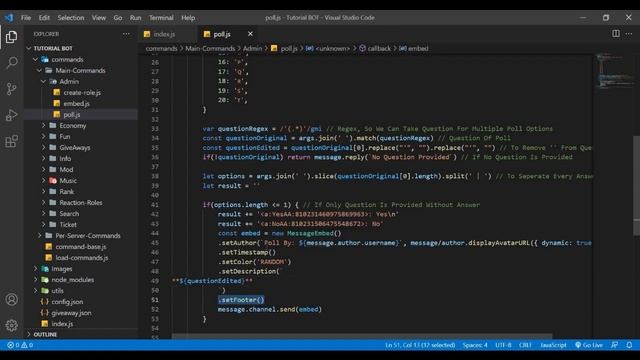The width and height of the screenshot is (640, 360).
Task: Open the Manage gear icon
Action: tap(11, 325)
